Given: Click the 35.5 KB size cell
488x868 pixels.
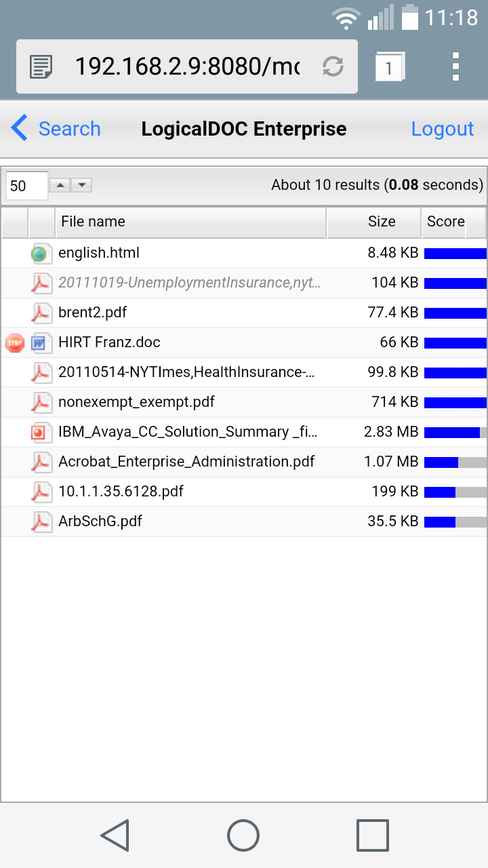Looking at the screenshot, I should [x=393, y=521].
